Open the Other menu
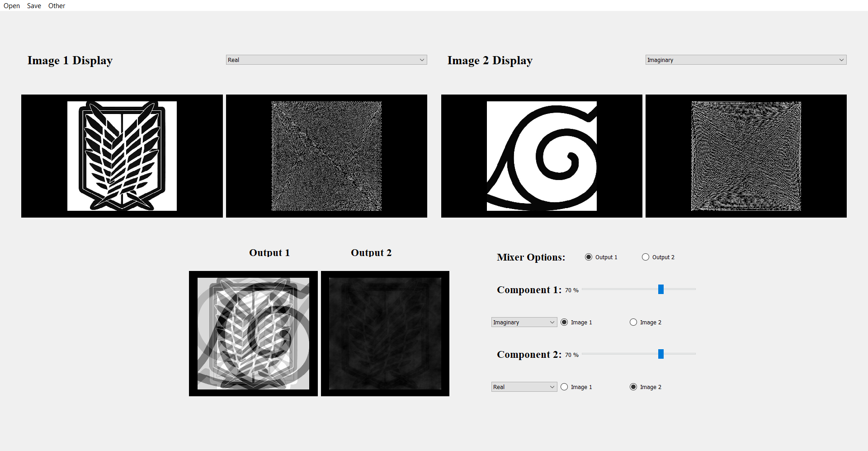Viewport: 868px width, 451px height. [x=57, y=6]
